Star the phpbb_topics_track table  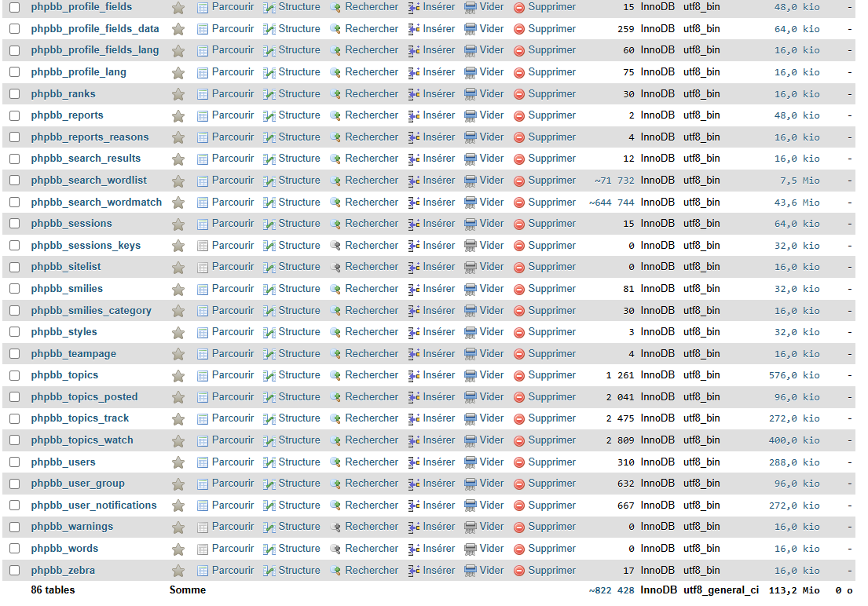pos(178,419)
